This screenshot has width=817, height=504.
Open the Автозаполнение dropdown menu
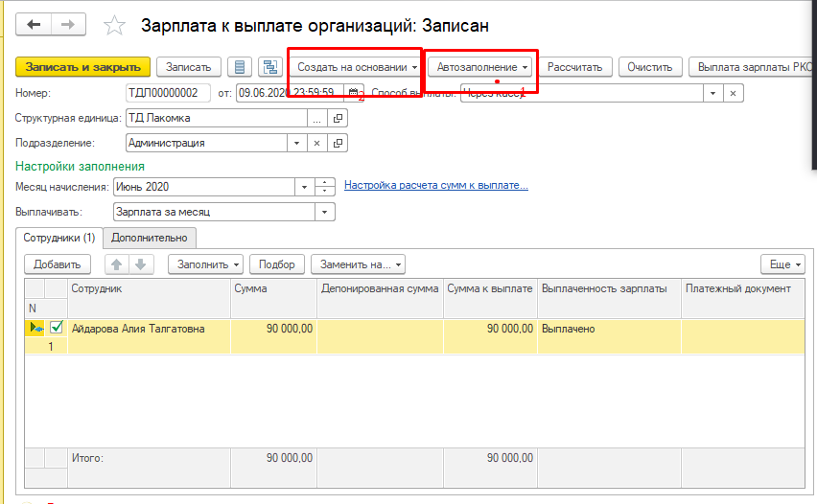483,67
